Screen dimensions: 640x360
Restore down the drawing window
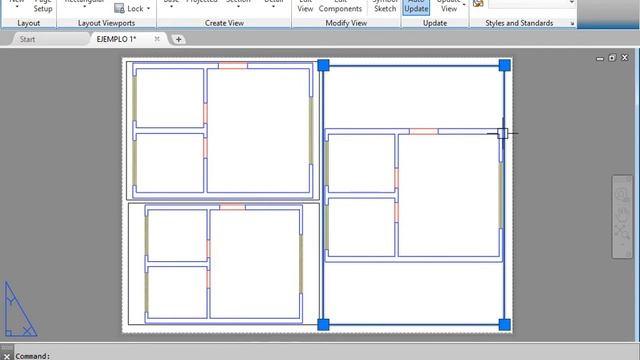pyautogui.click(x=612, y=58)
